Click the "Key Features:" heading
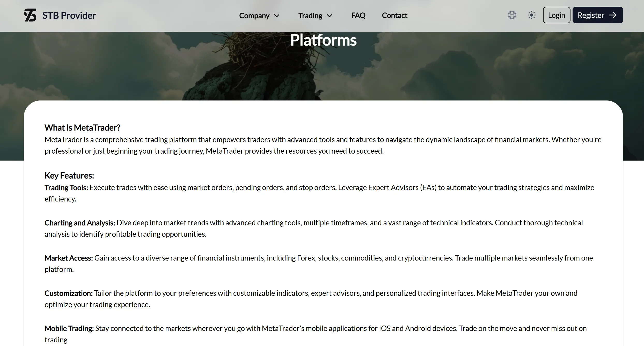The height and width of the screenshot is (346, 644). pyautogui.click(x=69, y=176)
